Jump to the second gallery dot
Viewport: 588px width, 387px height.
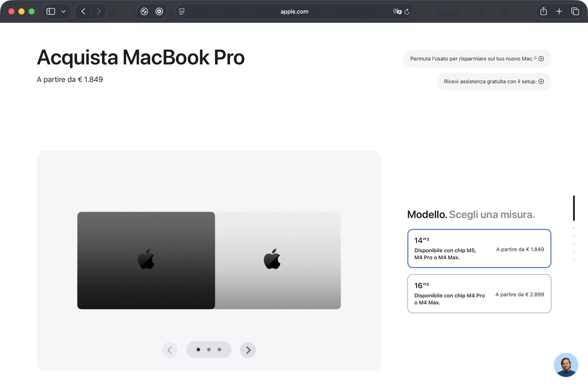209,349
